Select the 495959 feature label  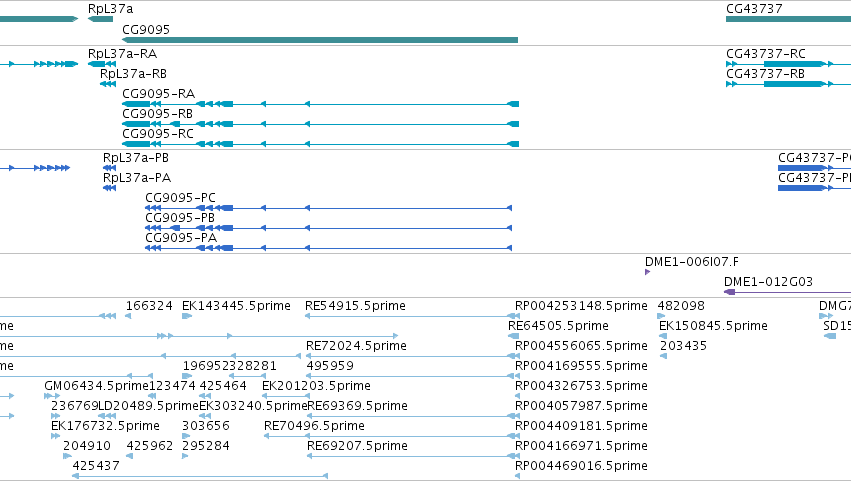[329, 366]
